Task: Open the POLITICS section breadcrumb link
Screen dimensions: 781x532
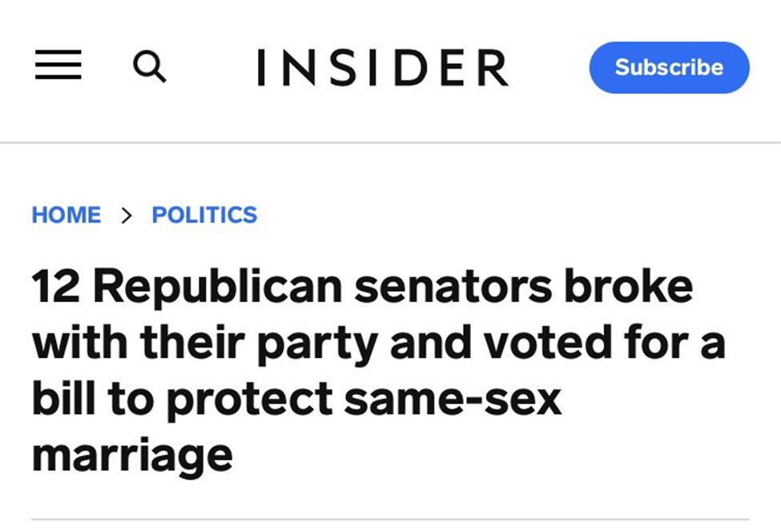Action: [x=204, y=215]
